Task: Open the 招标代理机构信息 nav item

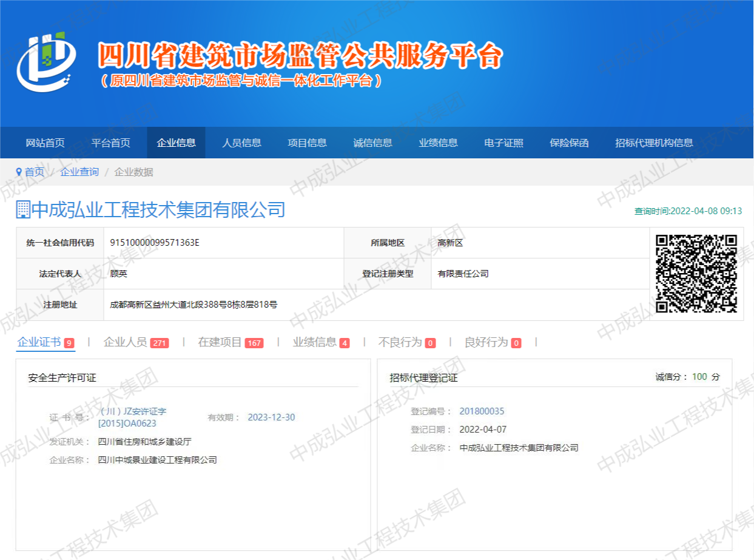Action: pyautogui.click(x=654, y=143)
